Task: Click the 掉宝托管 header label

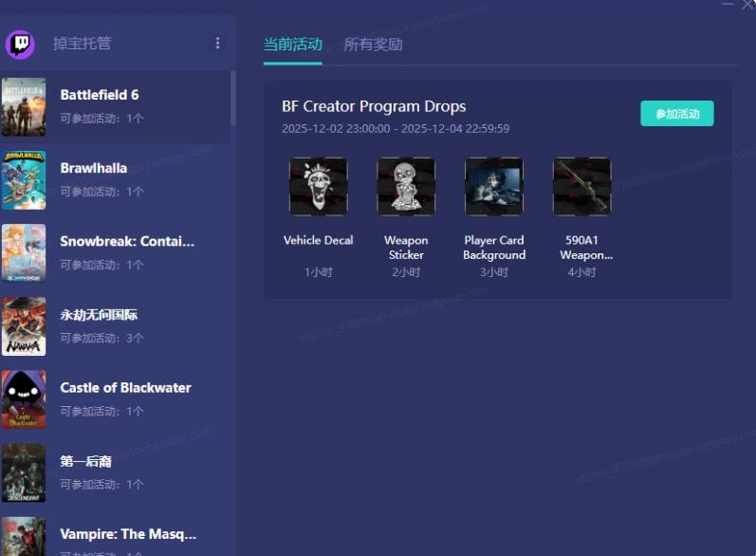Action: 82,44
